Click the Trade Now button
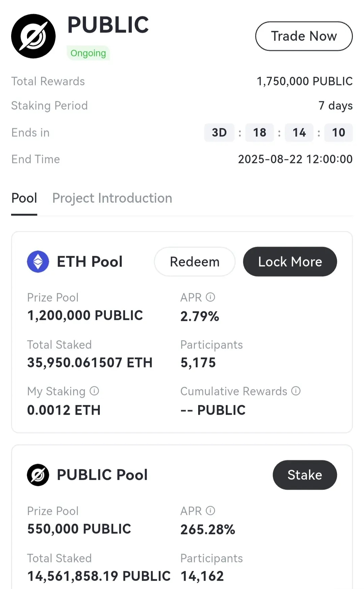Viewport: 364px width, 589px height. 304,36
